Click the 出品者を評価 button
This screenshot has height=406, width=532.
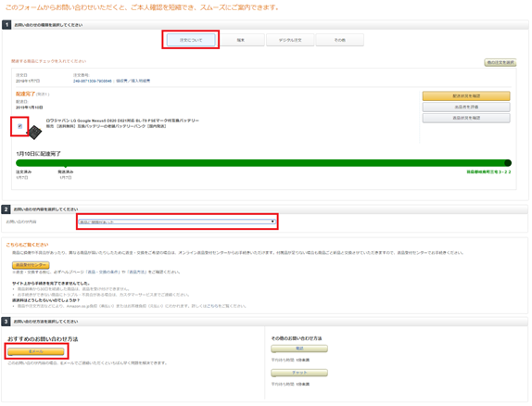click(x=466, y=107)
